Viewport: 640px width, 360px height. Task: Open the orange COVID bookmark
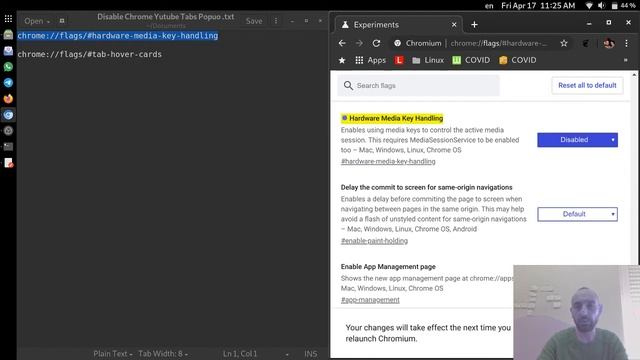pyautogui.click(x=518, y=60)
